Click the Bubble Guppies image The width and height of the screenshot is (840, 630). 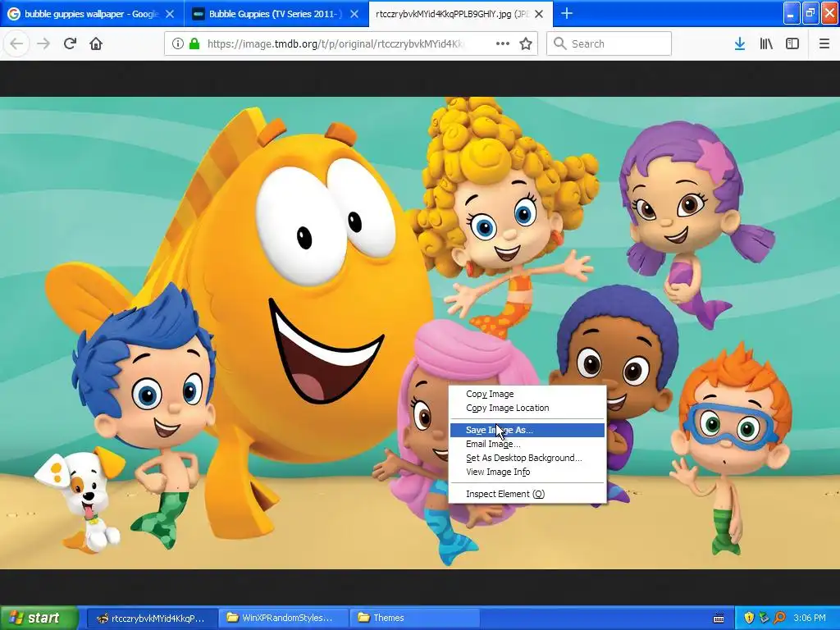click(x=420, y=333)
